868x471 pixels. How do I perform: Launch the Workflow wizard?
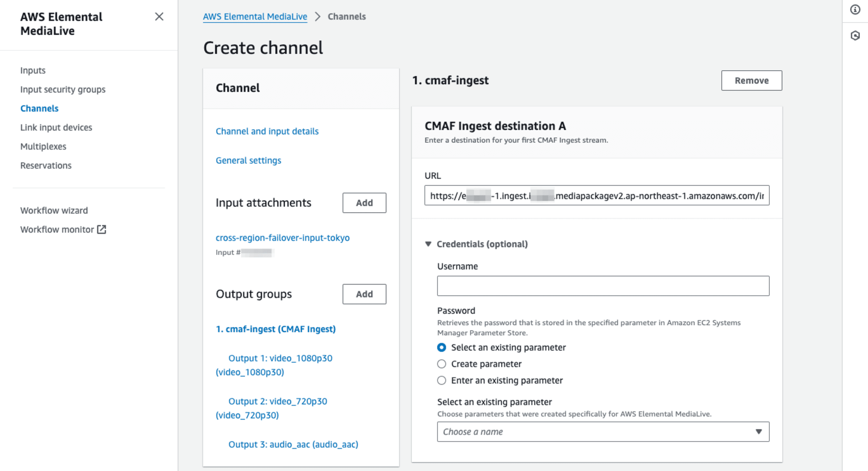tap(54, 210)
